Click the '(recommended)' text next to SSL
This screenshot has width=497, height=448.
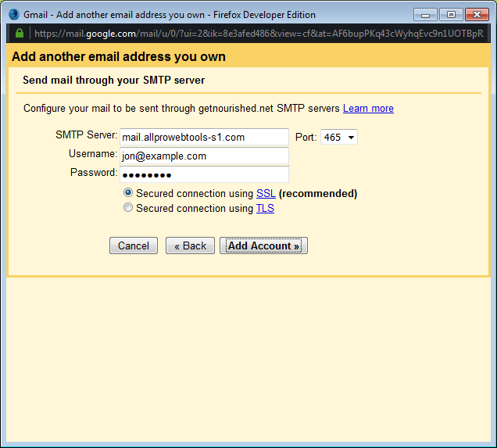point(318,193)
